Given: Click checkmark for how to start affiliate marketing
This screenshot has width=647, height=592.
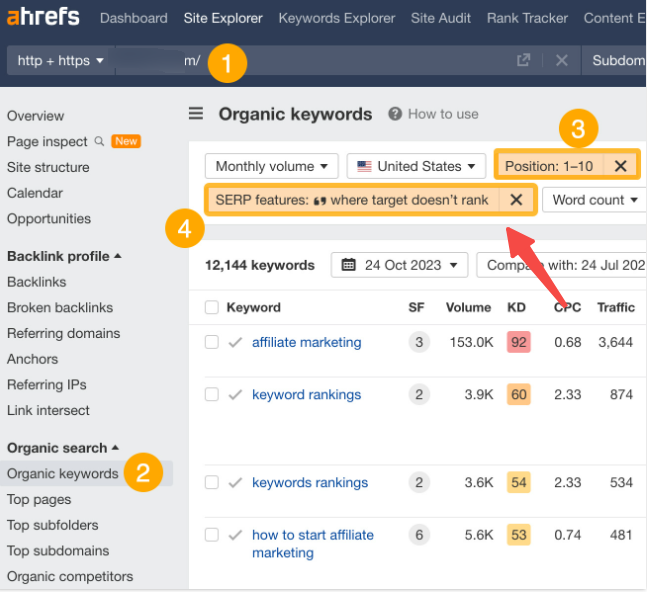Looking at the screenshot, I should [235, 535].
